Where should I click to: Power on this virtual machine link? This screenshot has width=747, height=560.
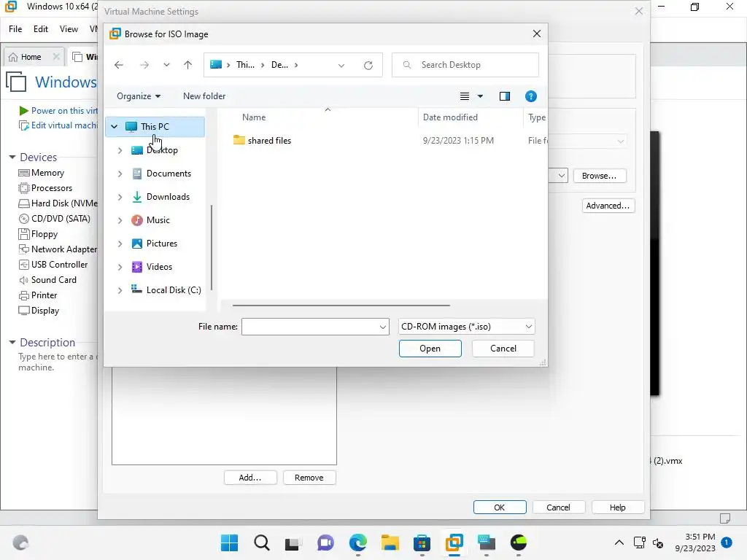pos(58,111)
